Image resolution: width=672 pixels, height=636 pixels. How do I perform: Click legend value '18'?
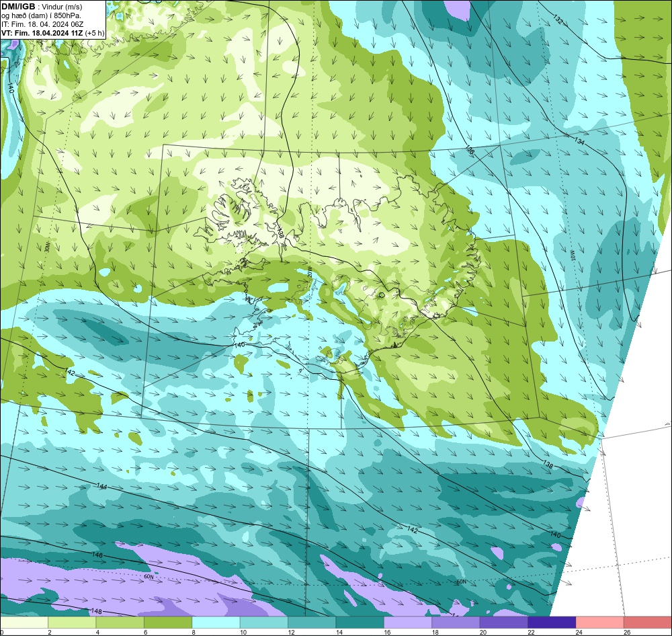[435, 632]
